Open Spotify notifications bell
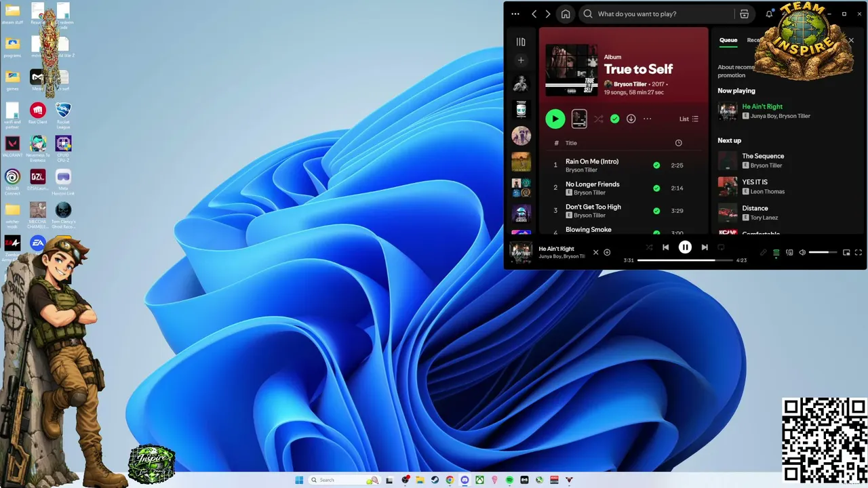Image resolution: width=868 pixels, height=488 pixels. (769, 14)
